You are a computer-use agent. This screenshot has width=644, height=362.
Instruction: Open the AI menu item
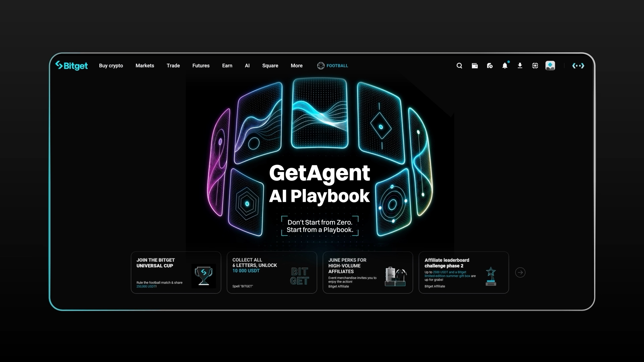[x=247, y=66]
